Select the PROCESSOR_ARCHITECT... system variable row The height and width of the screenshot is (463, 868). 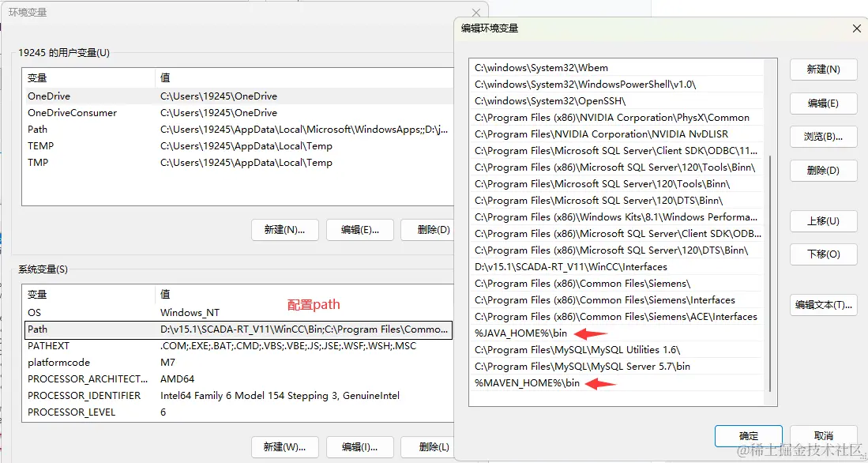pos(238,379)
